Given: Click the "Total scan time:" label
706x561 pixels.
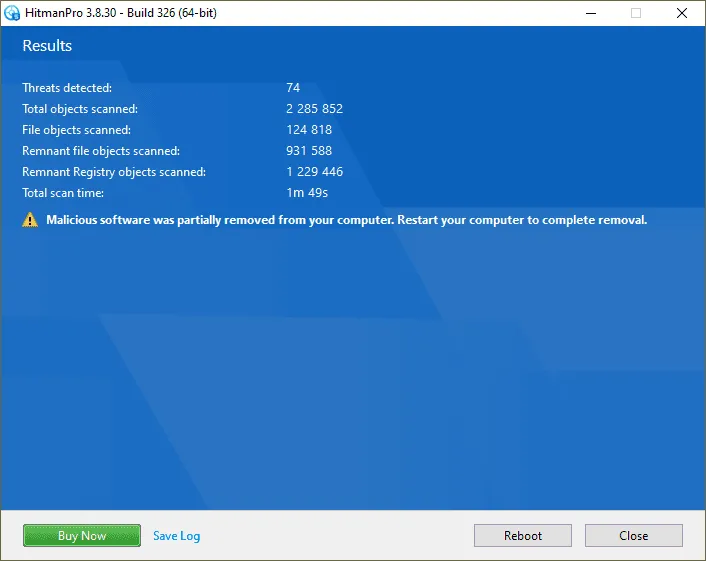Looking at the screenshot, I should coord(63,193).
